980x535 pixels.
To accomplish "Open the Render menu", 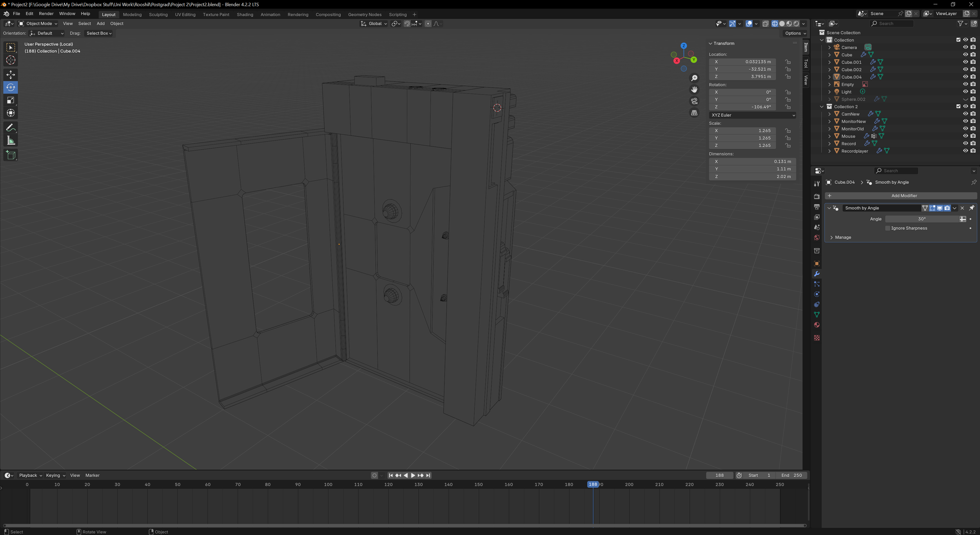I will point(46,13).
